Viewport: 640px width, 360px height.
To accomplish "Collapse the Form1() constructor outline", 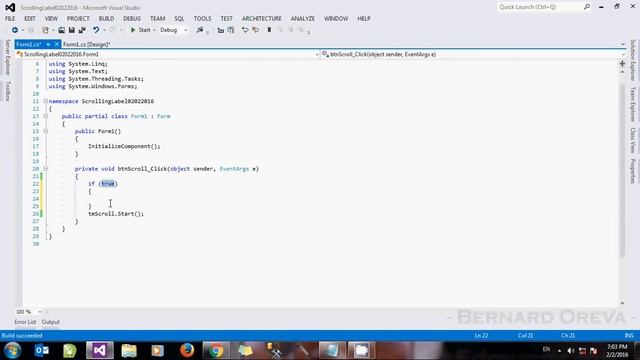I will (x=45, y=131).
